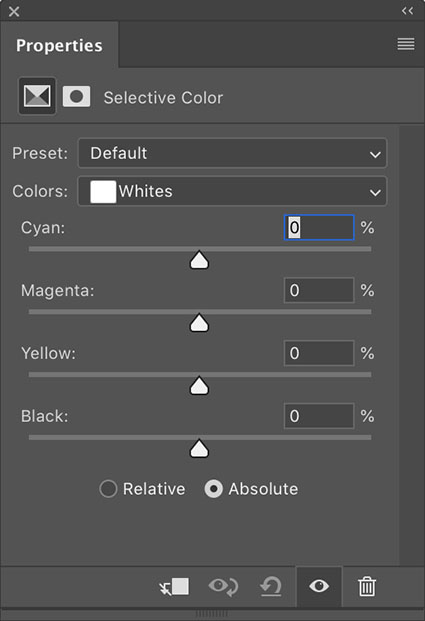The height and width of the screenshot is (621, 425).
Task: Reset adjustment to defaults icon
Action: pos(271,587)
